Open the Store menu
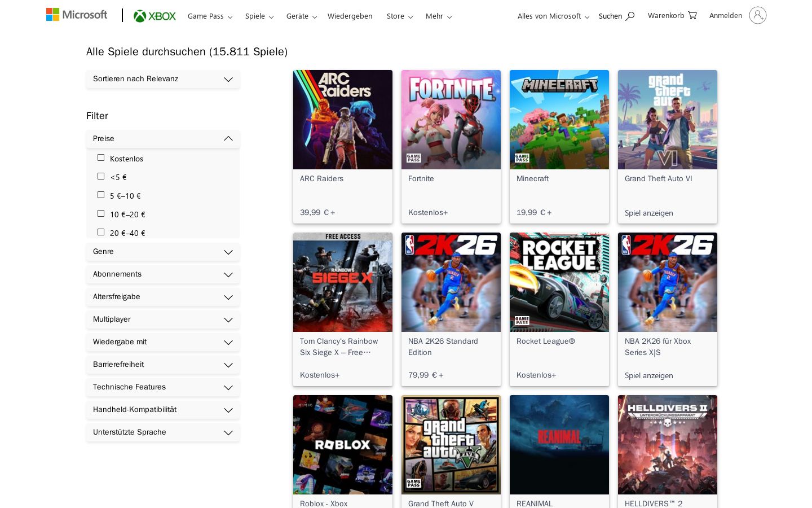This screenshot has width=812, height=508. click(x=399, y=16)
